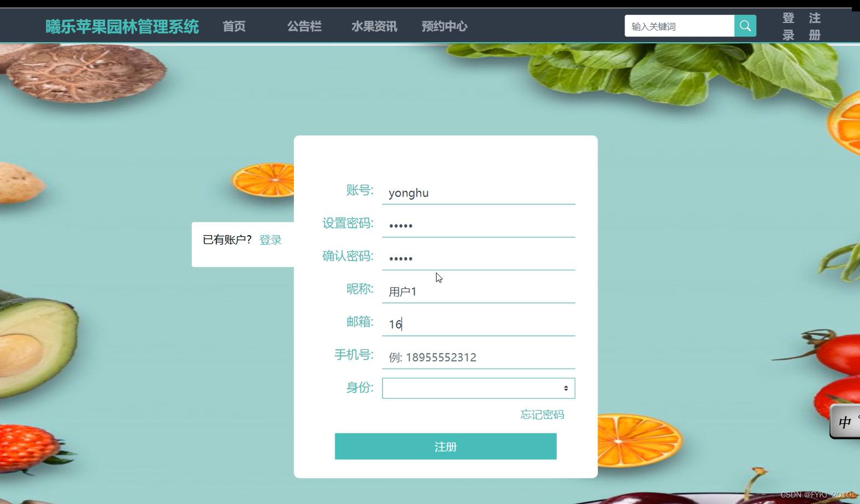Click the 注册 link in top bar
This screenshot has width=860, height=504.
click(815, 26)
